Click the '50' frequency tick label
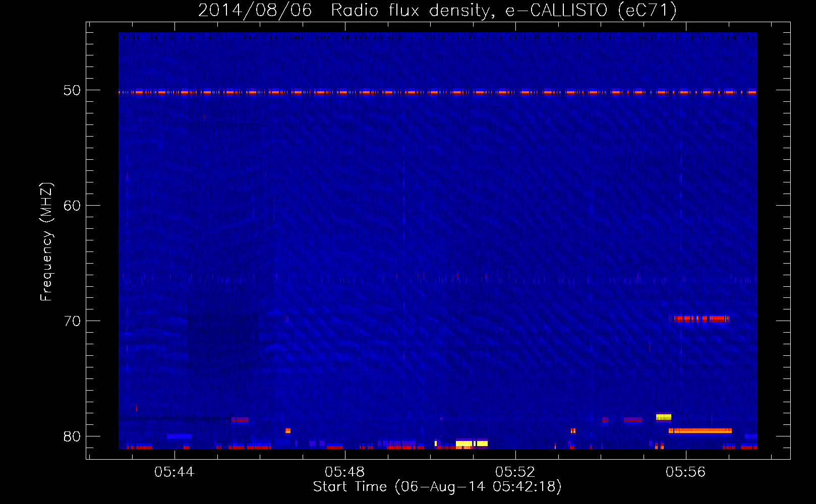The width and height of the screenshot is (816, 504). pyautogui.click(x=72, y=91)
